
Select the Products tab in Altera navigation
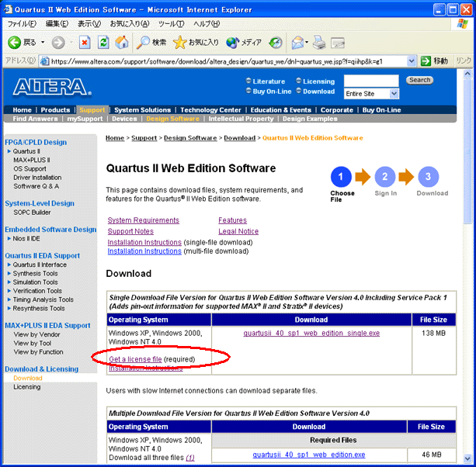coord(55,110)
